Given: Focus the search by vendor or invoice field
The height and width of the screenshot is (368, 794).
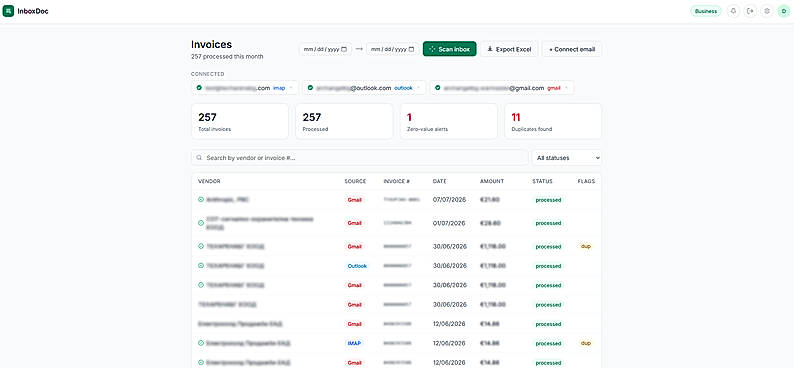Looking at the screenshot, I should pos(360,158).
